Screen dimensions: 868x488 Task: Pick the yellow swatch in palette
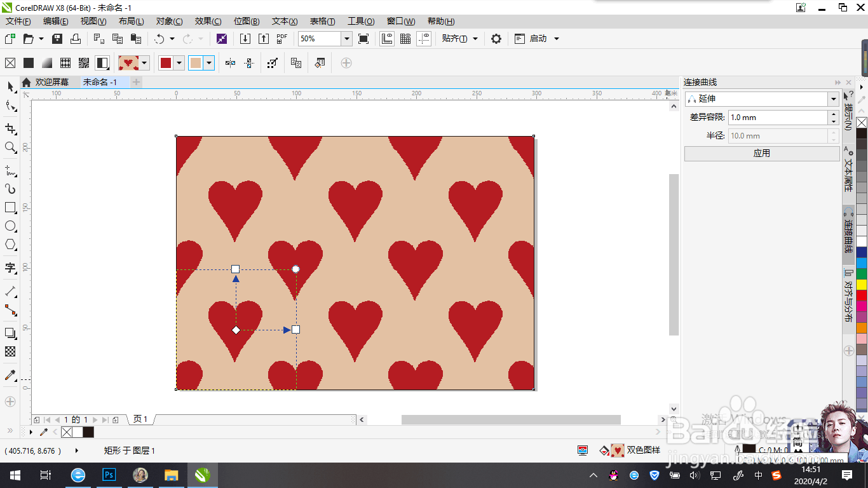click(x=861, y=285)
